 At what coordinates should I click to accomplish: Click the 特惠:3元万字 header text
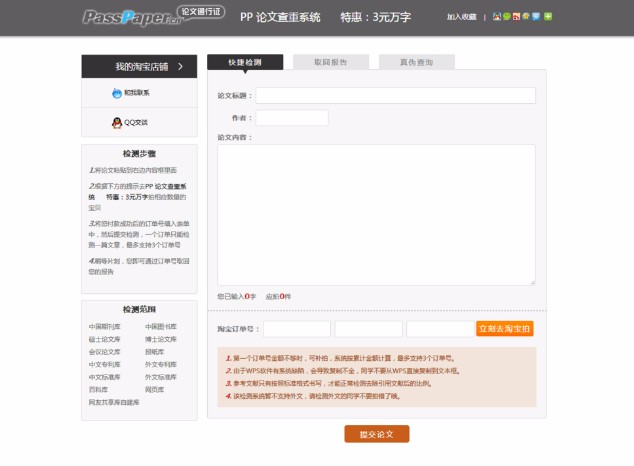click(x=376, y=17)
